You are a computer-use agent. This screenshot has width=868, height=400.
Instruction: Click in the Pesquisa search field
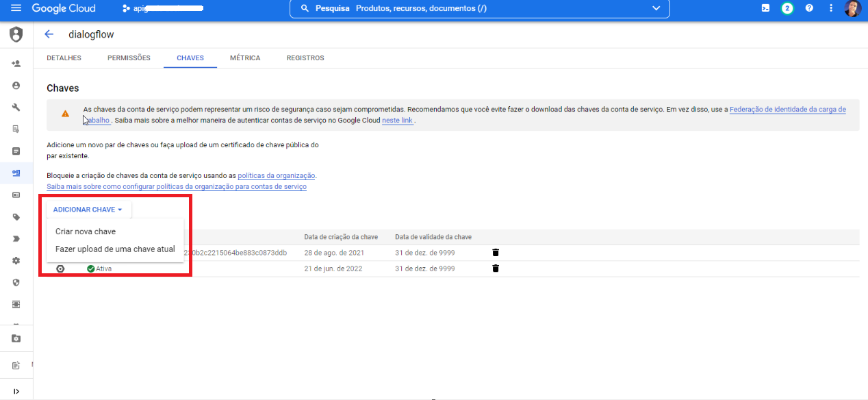coord(479,8)
